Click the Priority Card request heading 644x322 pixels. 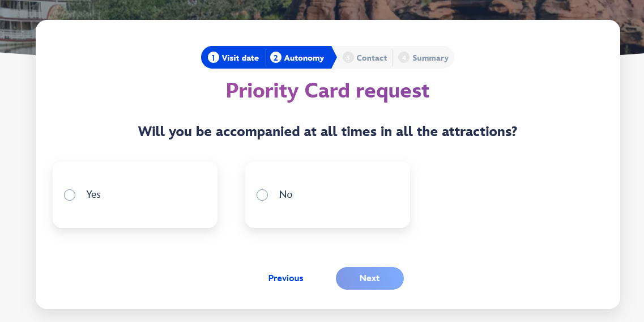328,91
